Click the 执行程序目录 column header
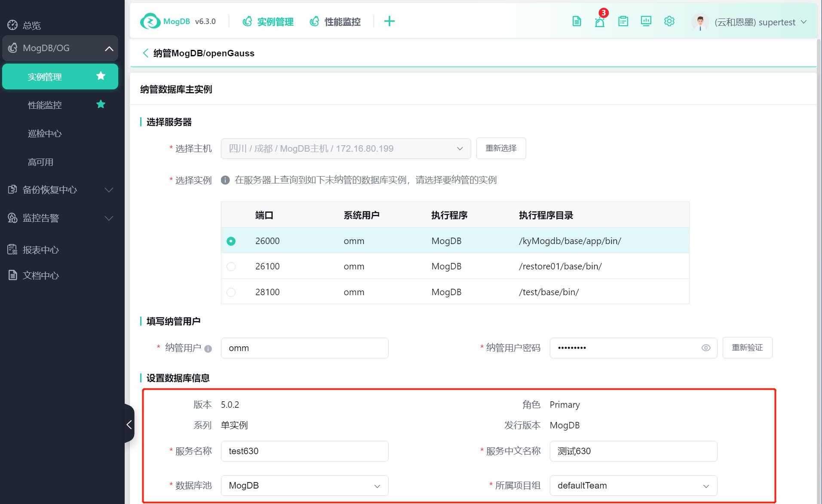The width and height of the screenshot is (822, 504). 546,215
